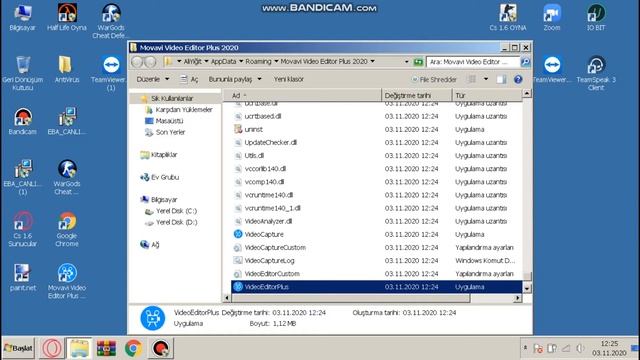Screen dimensions: 640x360
Task: Open the Explorer help question-mark icon
Action: pyautogui.click(x=518, y=79)
